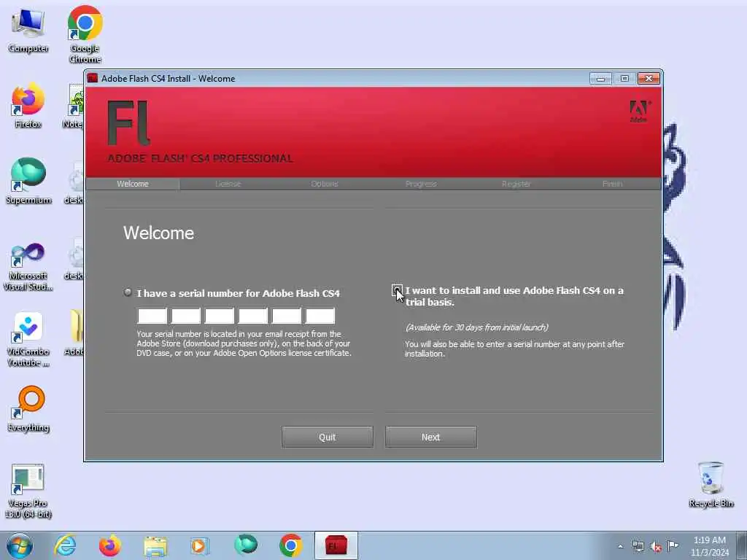Viewport: 747px width, 560px height.
Task: Click the Quit button
Action: pyautogui.click(x=328, y=437)
